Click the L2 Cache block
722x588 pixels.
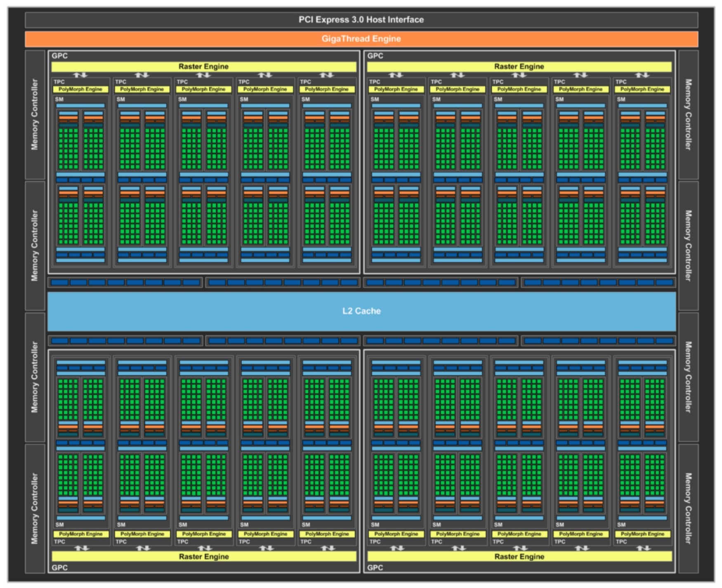tap(361, 311)
